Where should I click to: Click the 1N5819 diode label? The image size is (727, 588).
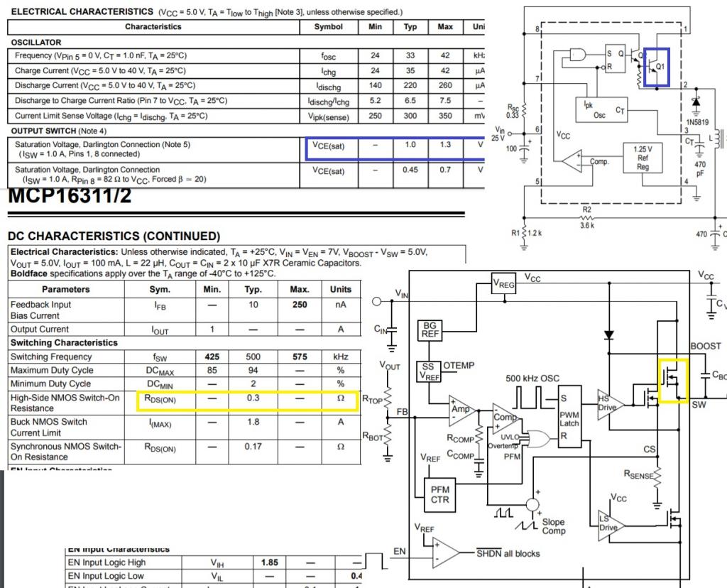[697, 122]
